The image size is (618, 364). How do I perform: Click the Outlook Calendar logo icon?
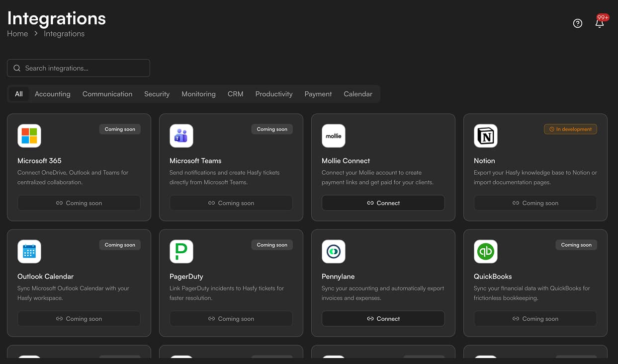click(x=29, y=251)
